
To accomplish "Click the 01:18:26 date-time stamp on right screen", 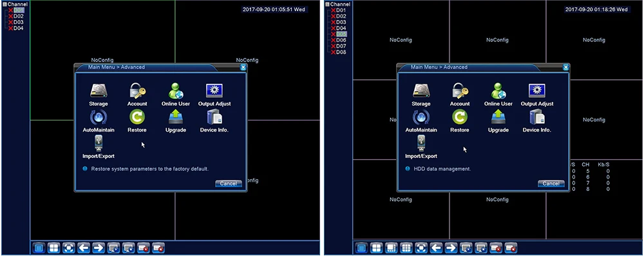I will (596, 10).
